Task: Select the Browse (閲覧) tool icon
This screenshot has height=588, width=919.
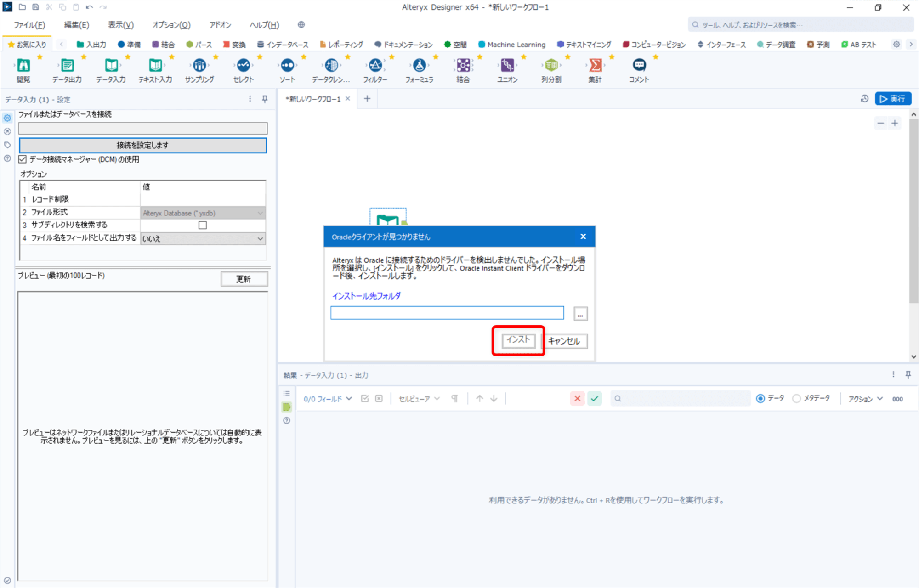Action: pos(23,65)
